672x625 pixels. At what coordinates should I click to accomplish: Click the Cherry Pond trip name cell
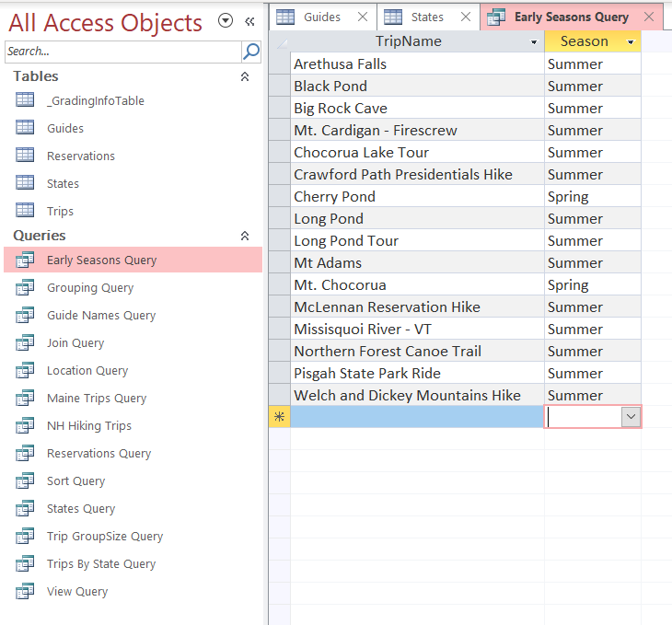point(417,196)
